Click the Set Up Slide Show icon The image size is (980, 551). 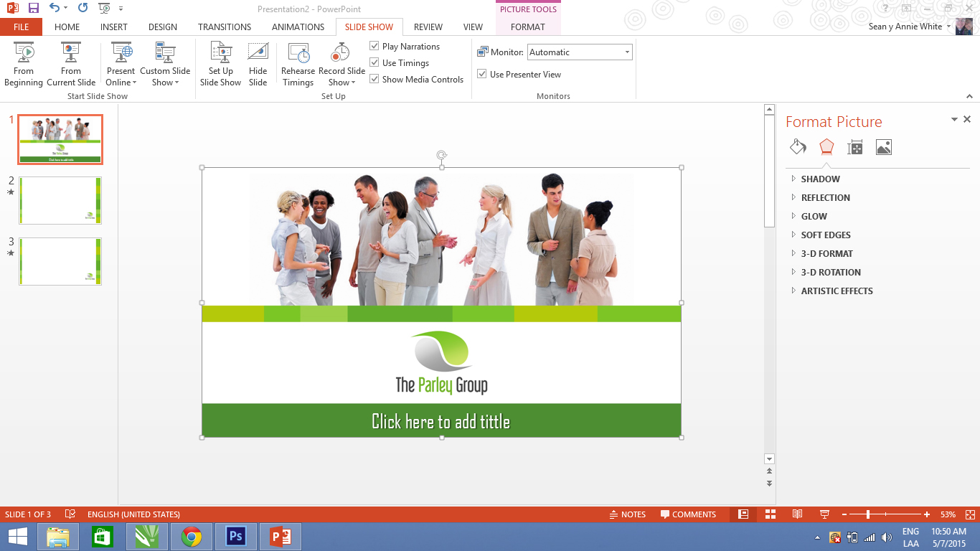tap(220, 63)
